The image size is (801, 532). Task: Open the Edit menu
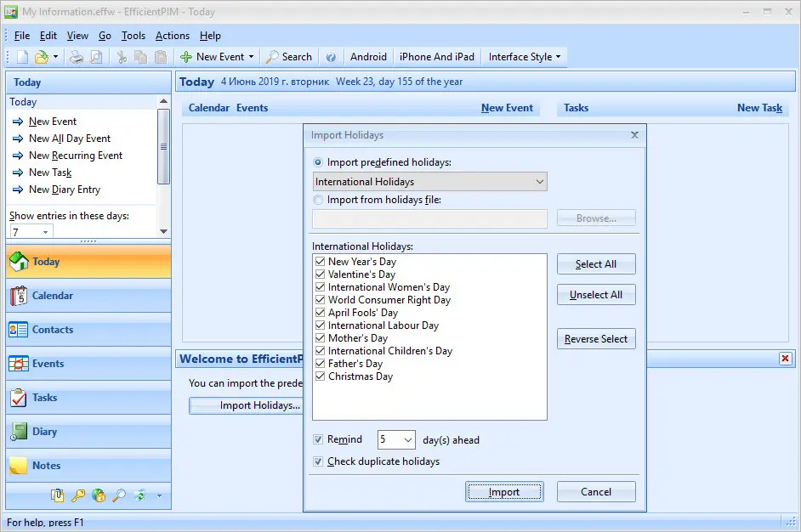click(48, 36)
